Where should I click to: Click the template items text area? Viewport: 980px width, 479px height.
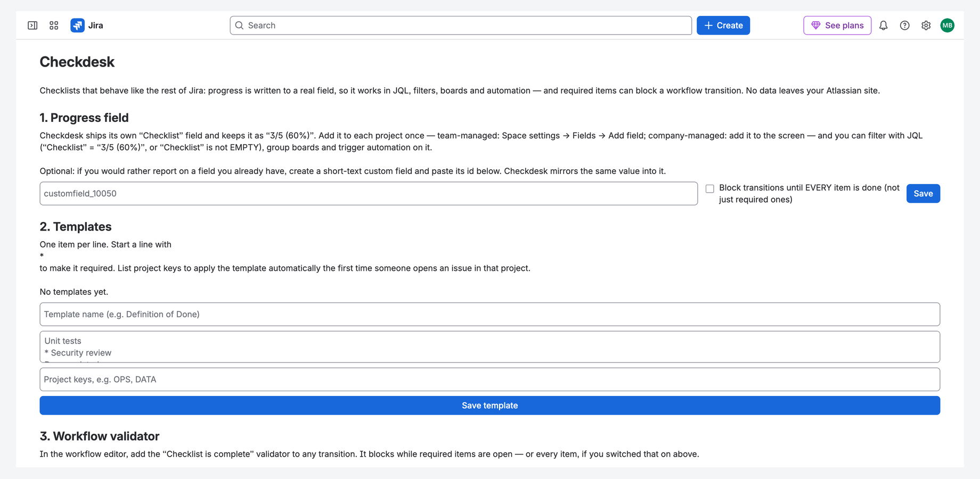click(x=490, y=347)
